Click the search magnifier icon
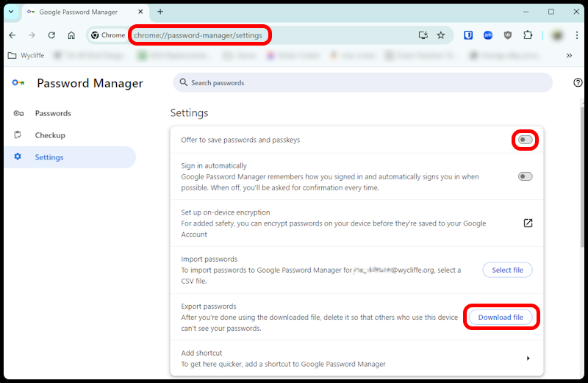The height and width of the screenshot is (383, 588). tap(183, 82)
